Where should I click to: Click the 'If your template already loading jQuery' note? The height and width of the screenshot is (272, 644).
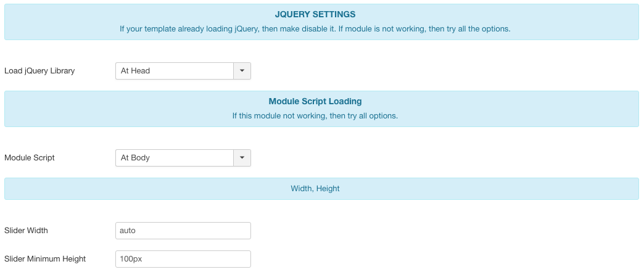(315, 30)
